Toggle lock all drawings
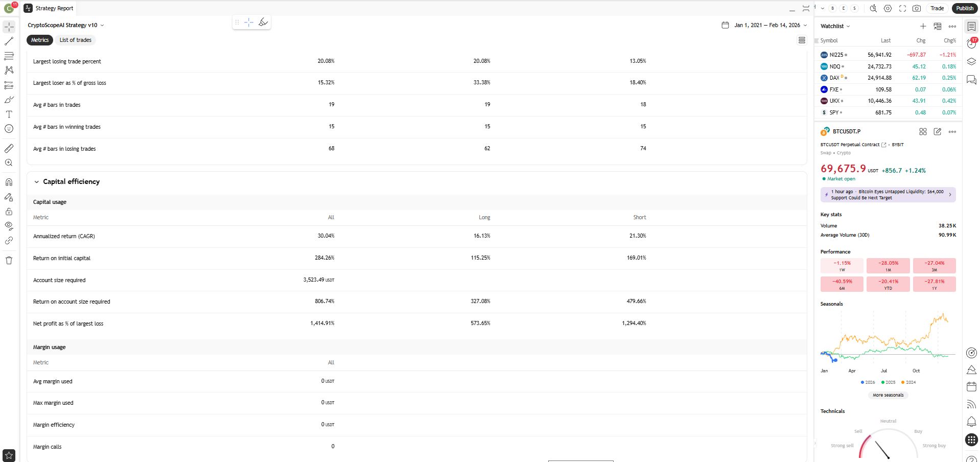Image resolution: width=980 pixels, height=462 pixels. click(x=9, y=212)
